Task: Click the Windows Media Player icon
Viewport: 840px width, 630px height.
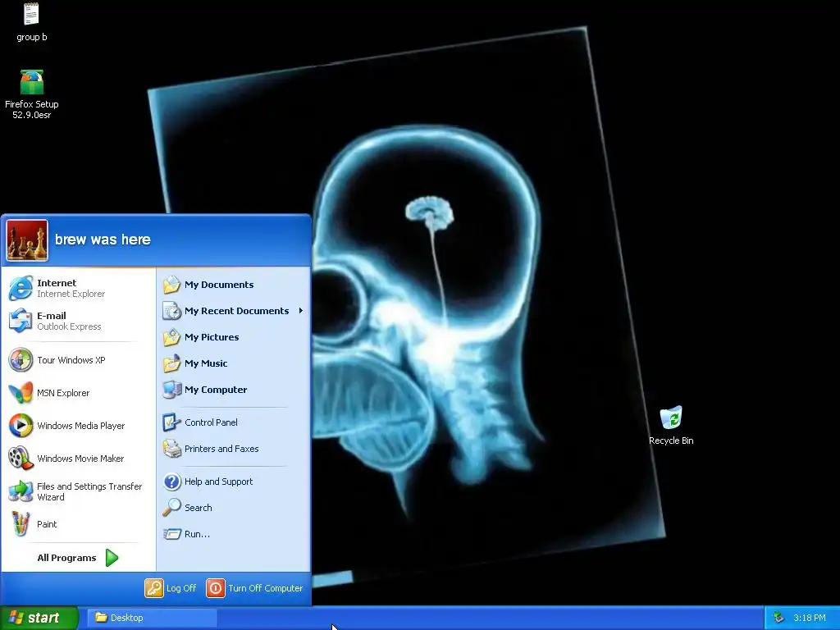Action: click(x=21, y=426)
